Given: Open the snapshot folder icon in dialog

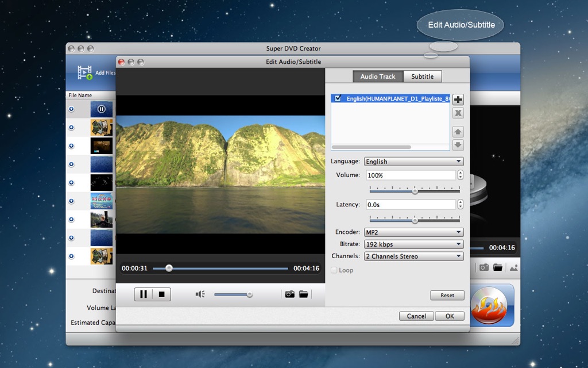Looking at the screenshot, I should click(x=303, y=294).
